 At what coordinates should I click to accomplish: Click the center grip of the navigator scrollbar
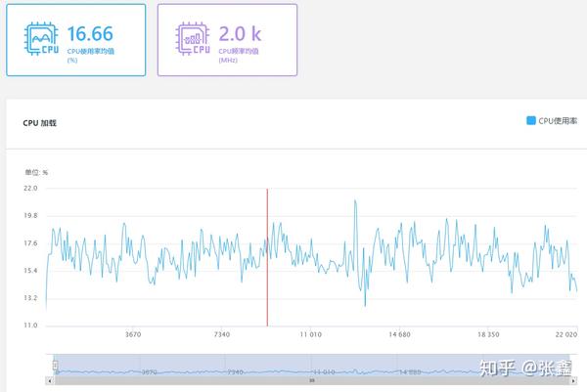pos(311,380)
